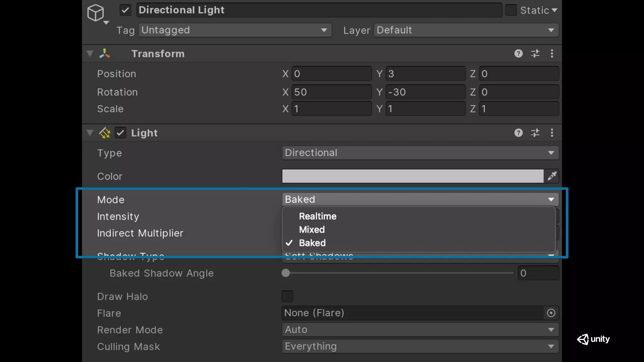Open the Tag Untagged dropdown
The image size is (644, 362).
click(235, 30)
